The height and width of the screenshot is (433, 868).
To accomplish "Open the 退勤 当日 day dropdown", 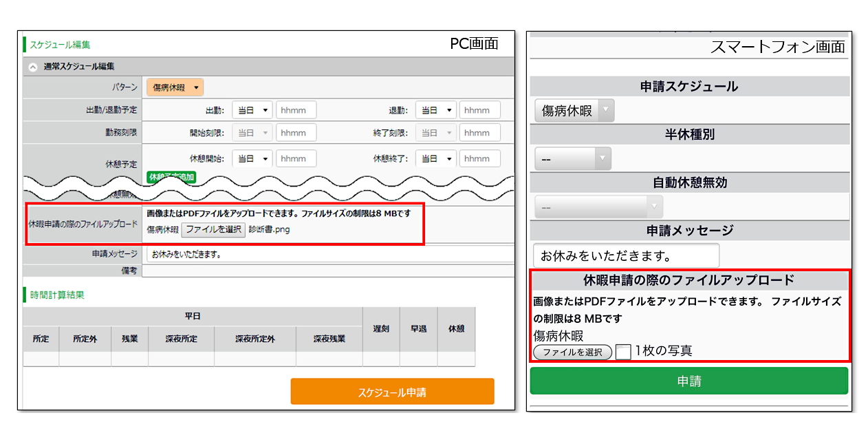I will click(x=435, y=110).
